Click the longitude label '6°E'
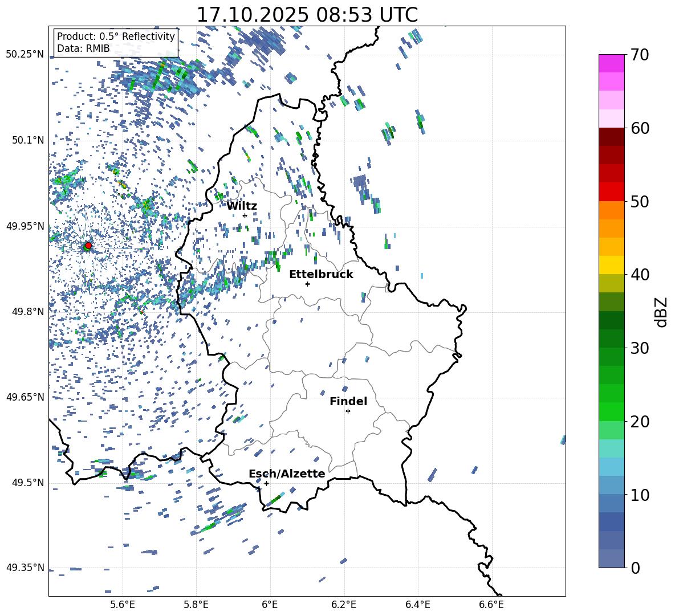675x616 pixels. click(270, 605)
